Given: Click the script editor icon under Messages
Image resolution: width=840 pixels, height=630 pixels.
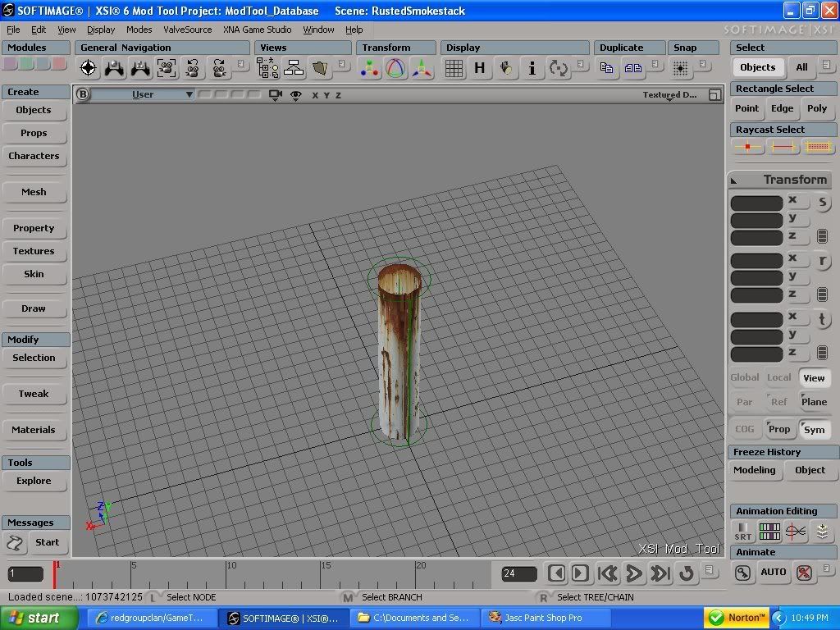Looking at the screenshot, I should click(15, 543).
